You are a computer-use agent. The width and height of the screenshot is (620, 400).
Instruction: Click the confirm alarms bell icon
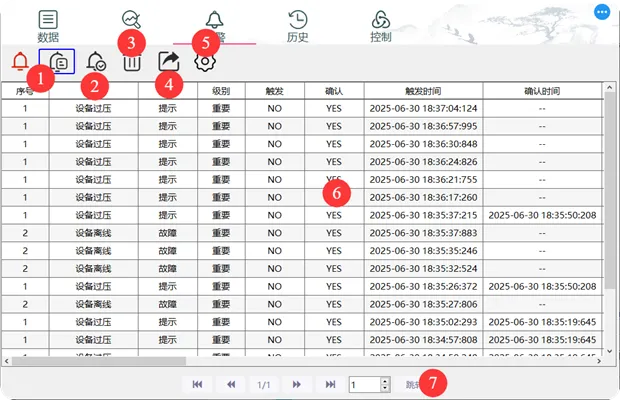(96, 61)
